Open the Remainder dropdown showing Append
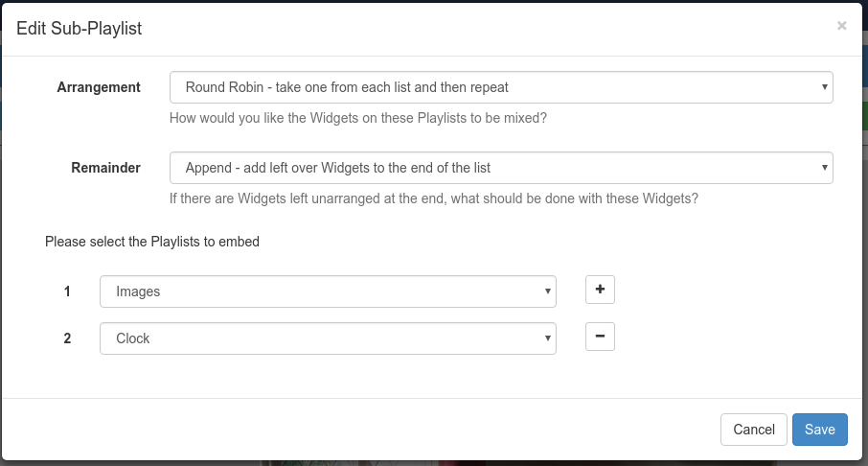This screenshot has width=868, height=466. tap(500, 168)
